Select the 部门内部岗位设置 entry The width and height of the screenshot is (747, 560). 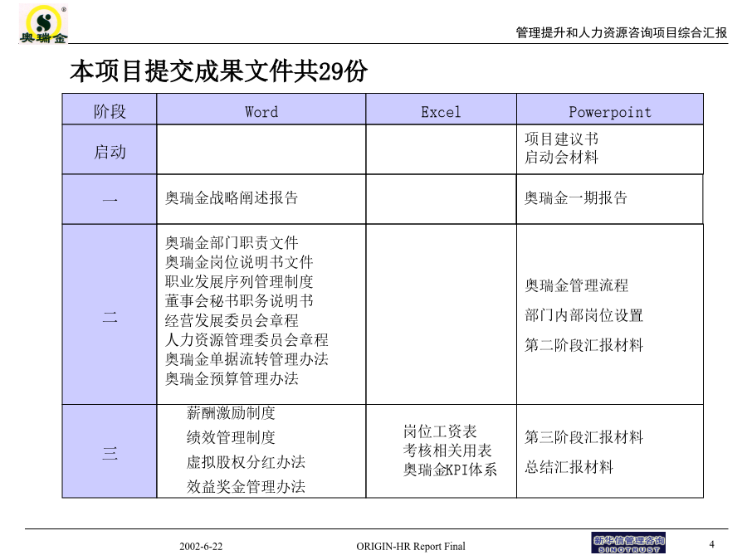coord(584,315)
